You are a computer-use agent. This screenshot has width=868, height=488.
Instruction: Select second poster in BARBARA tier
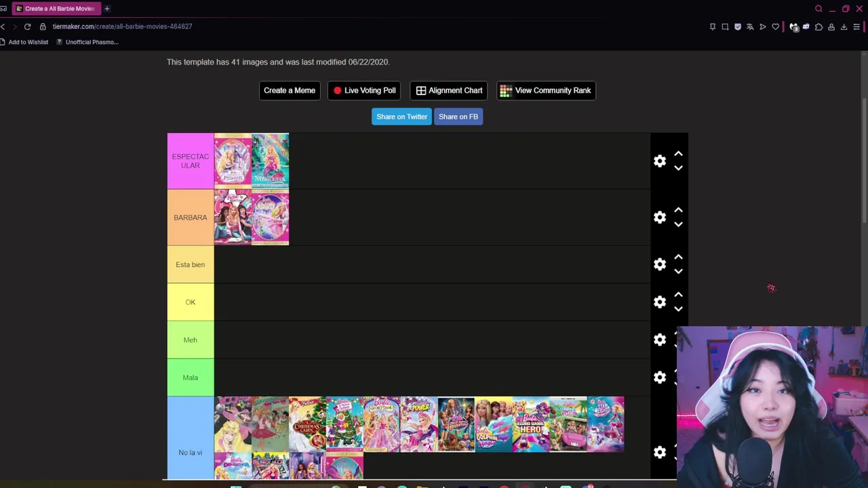[270, 218]
